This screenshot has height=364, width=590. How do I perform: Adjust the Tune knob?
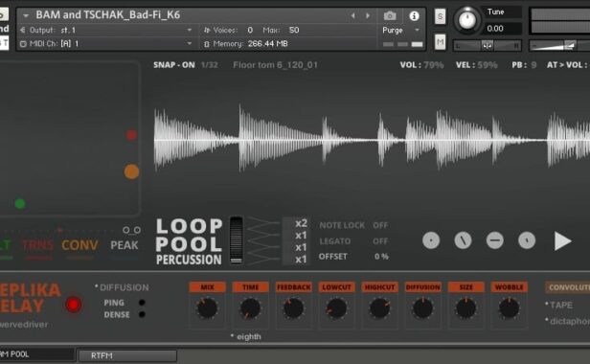467,20
